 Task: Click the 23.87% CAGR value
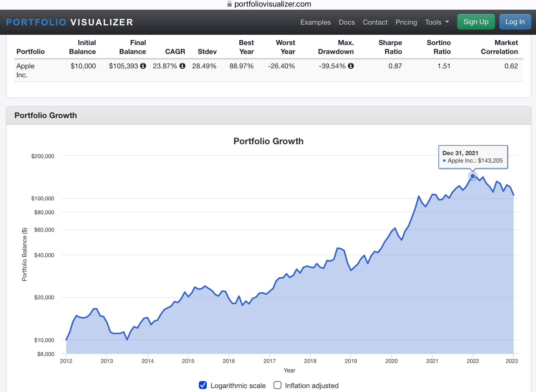pos(165,66)
